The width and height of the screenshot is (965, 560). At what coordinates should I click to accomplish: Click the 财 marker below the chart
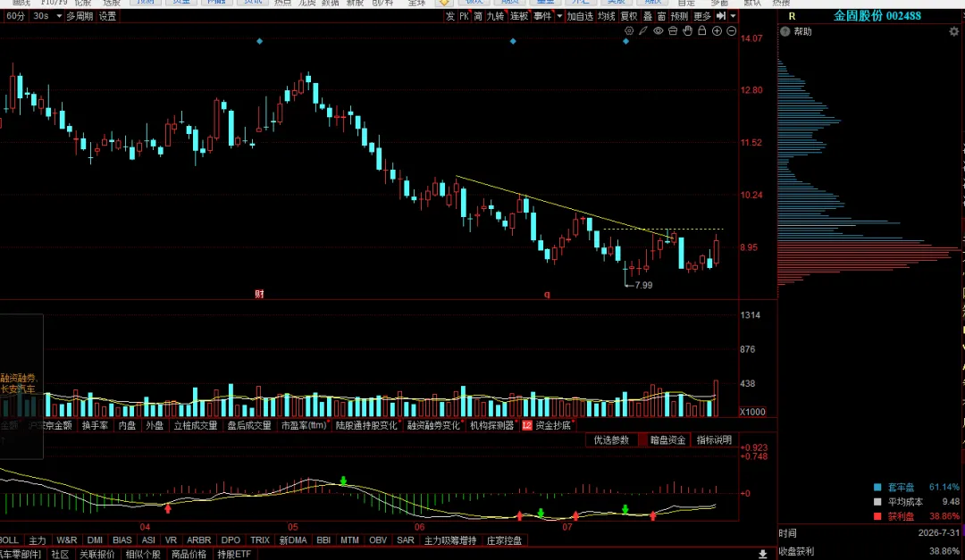[x=259, y=294]
